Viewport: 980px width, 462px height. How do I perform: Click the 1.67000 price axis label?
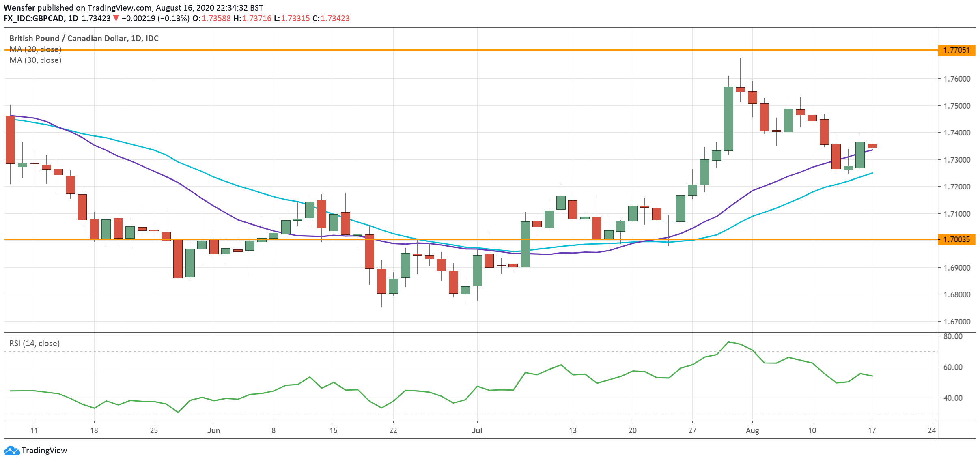coord(956,322)
